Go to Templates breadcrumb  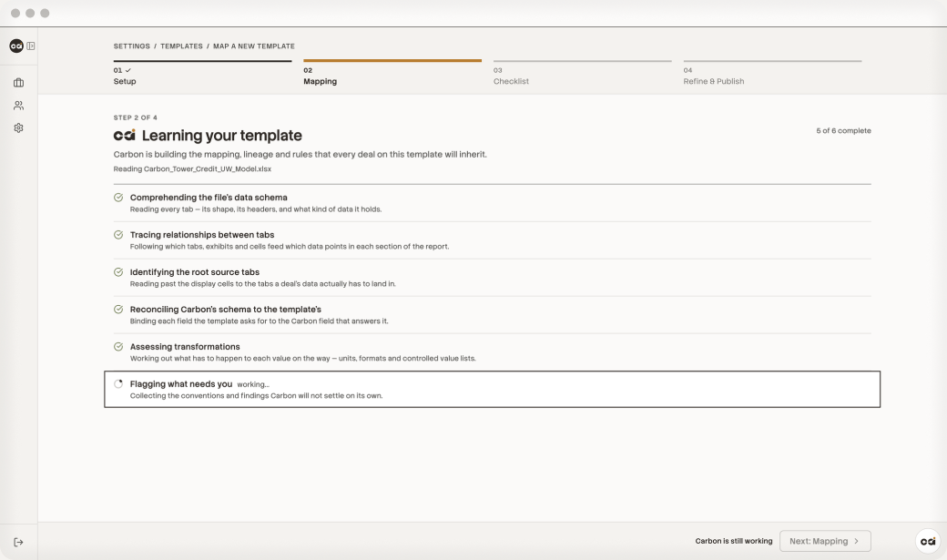pyautogui.click(x=181, y=46)
